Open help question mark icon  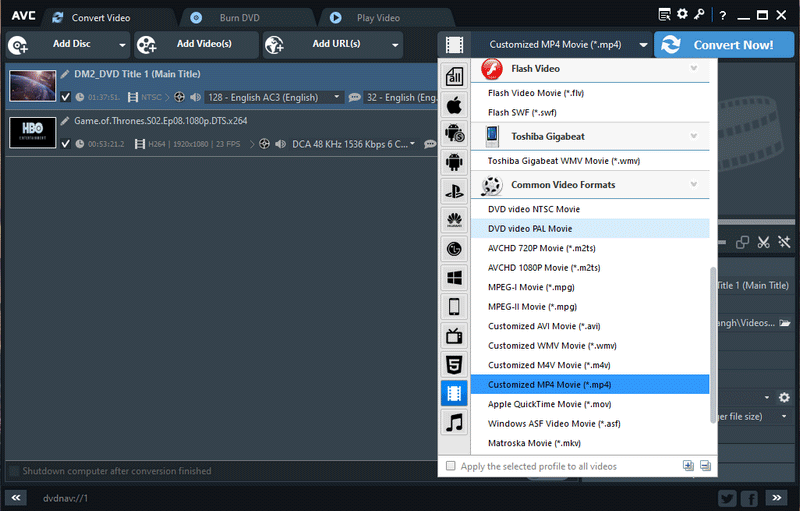click(x=722, y=16)
